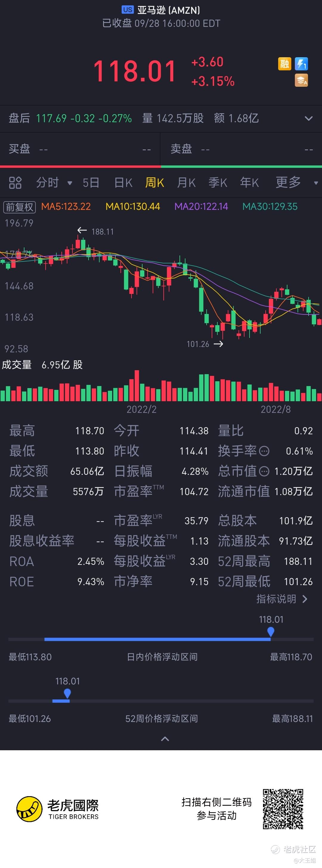Tap the QR code image
The height and width of the screenshot is (868, 322).
click(x=283, y=809)
